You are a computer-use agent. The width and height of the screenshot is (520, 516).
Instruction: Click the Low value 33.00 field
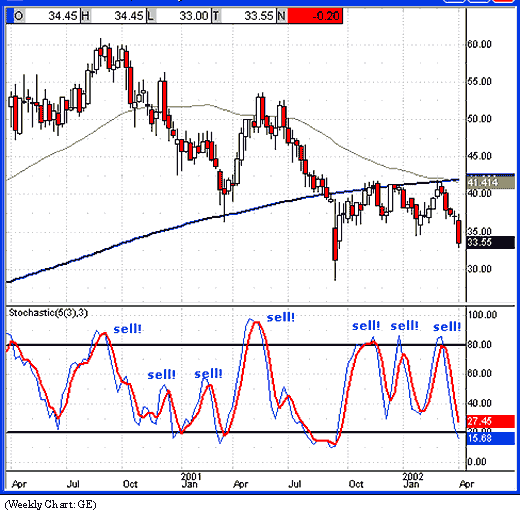tap(183, 16)
